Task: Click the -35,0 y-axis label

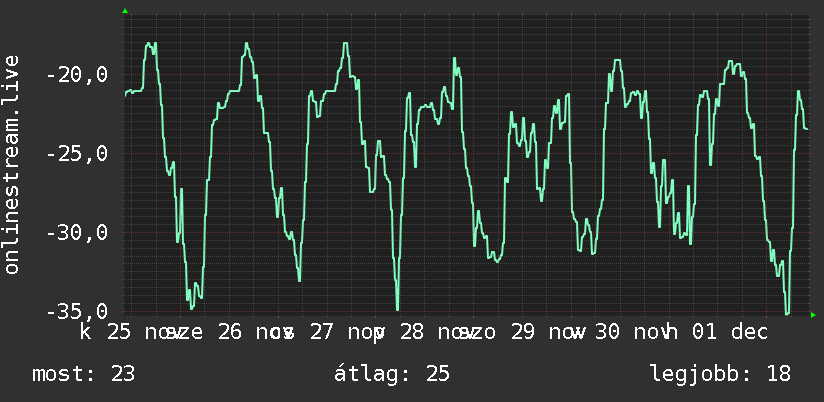Action: tap(77, 312)
